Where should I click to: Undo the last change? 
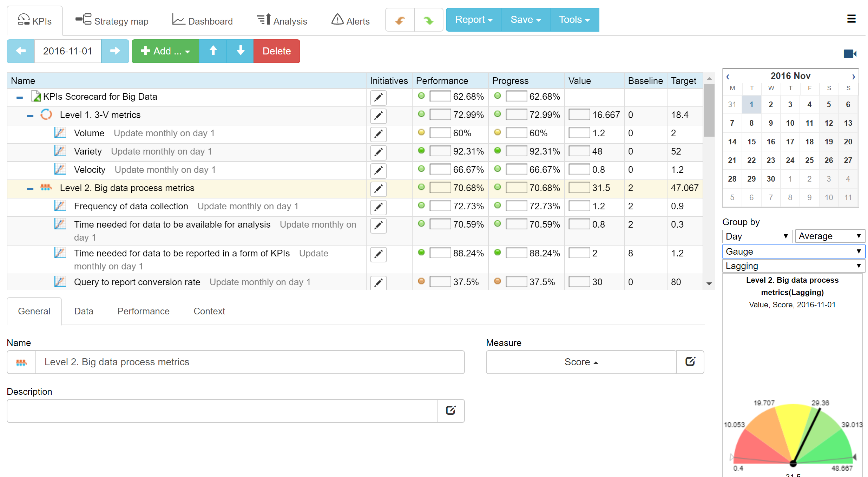[x=399, y=20]
